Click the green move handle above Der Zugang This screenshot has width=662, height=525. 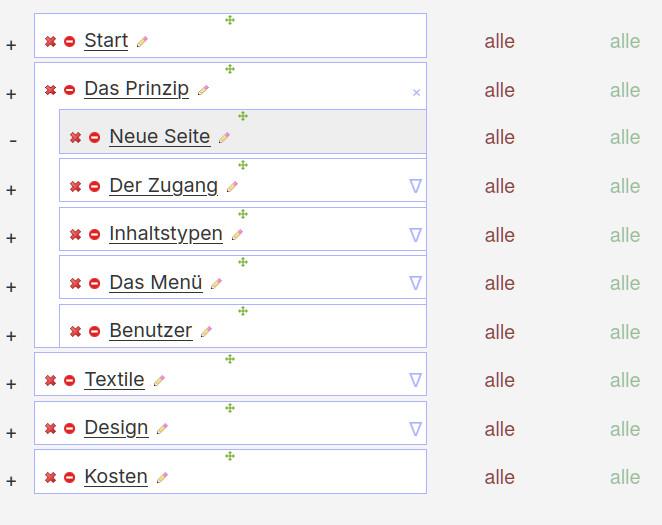243,165
